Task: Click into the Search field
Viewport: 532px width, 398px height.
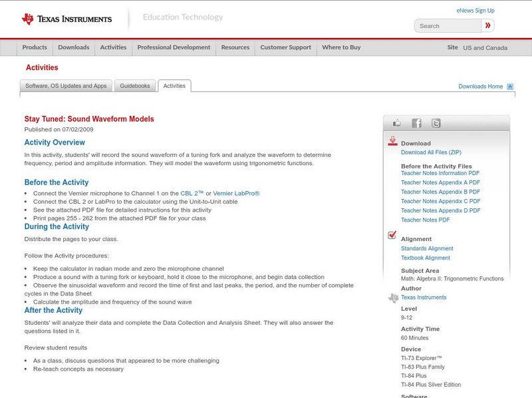Action: click(x=448, y=26)
